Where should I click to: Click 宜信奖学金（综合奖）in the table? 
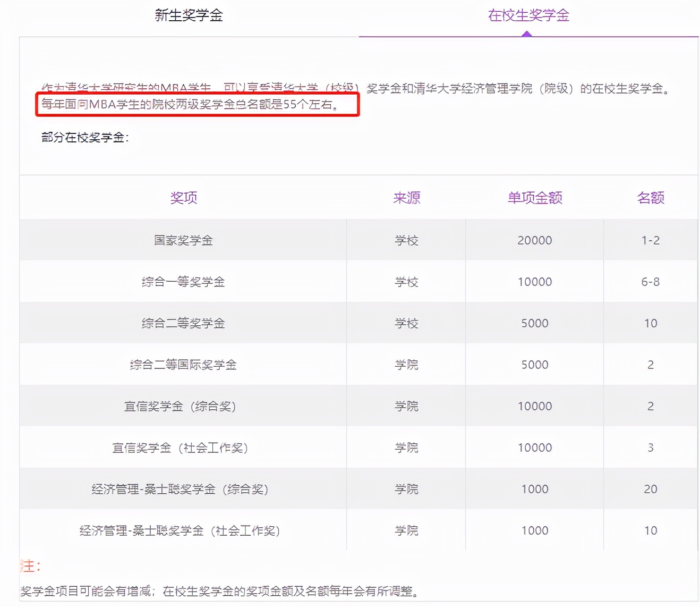(183, 406)
